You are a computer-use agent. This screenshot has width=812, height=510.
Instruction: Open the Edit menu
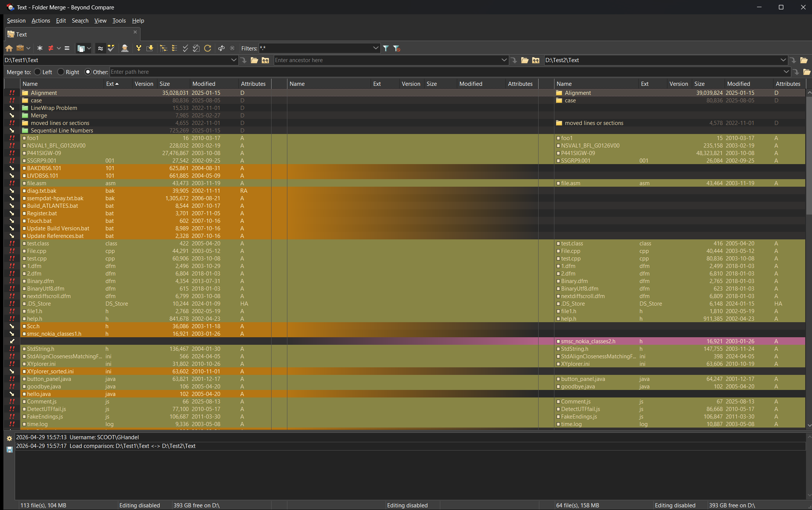[x=61, y=21]
